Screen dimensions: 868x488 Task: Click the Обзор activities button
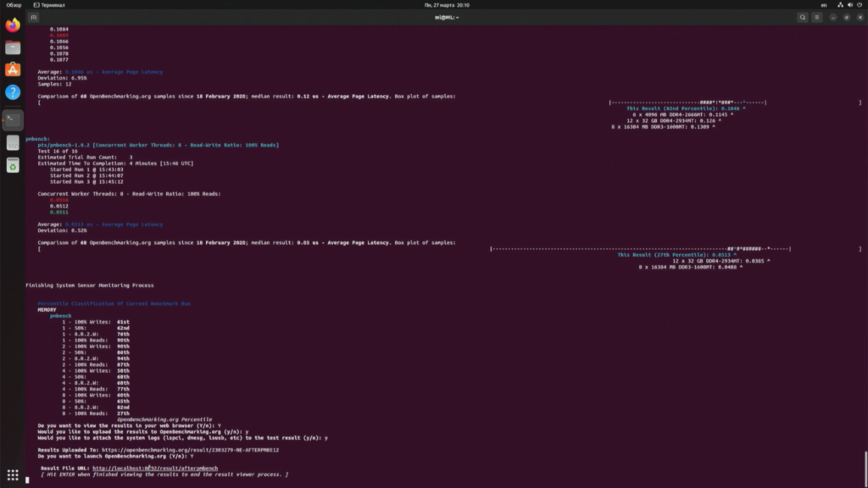pos(14,4)
